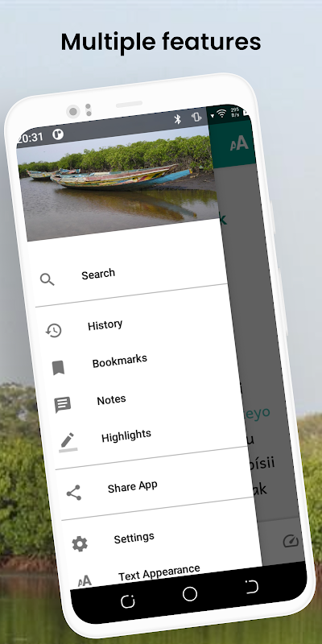Image resolution: width=322 pixels, height=644 pixels.
Task: Click the Bookmarks ribbon icon
Action: click(x=58, y=368)
